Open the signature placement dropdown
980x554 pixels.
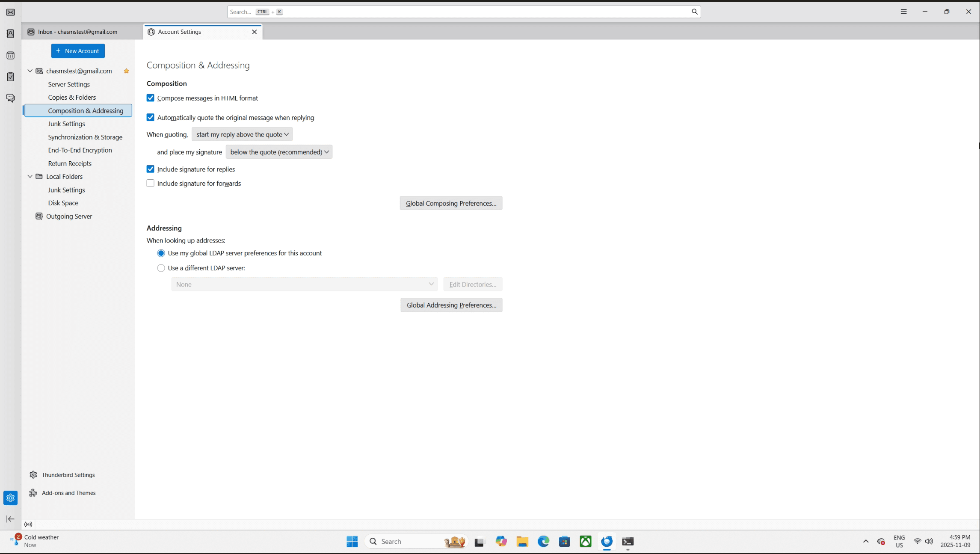tap(279, 152)
